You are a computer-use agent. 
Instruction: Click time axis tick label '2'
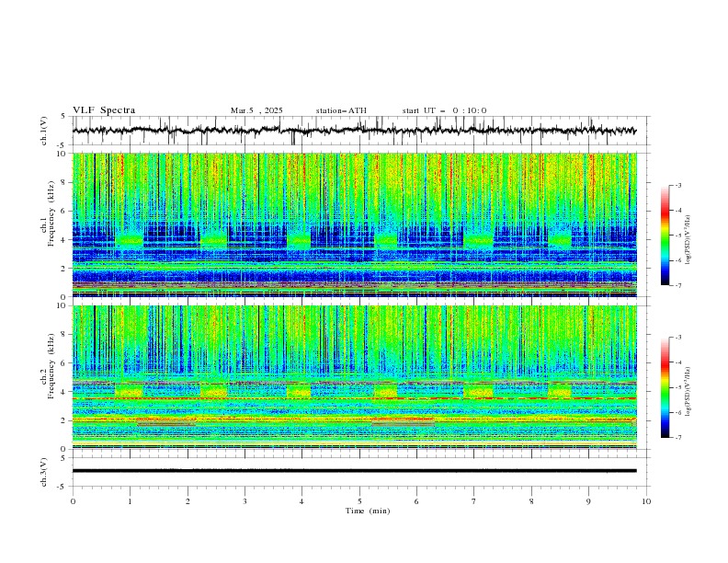point(188,501)
